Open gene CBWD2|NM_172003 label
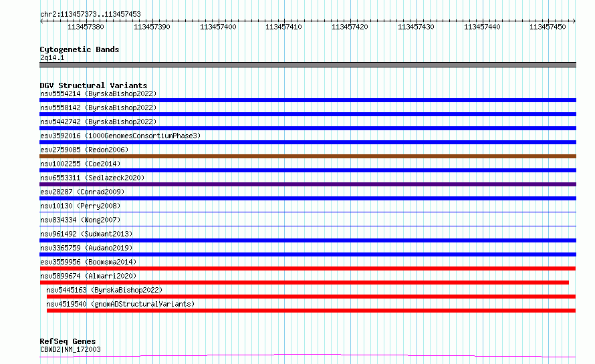This screenshot has height=364, width=595. click(x=71, y=349)
